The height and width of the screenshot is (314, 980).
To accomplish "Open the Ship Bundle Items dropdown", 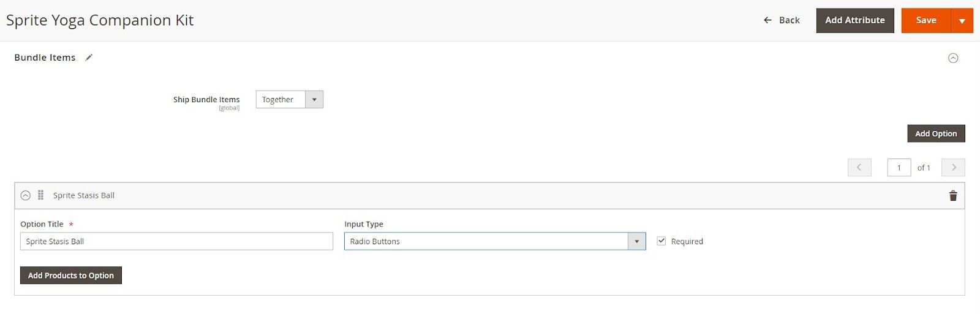I will (x=289, y=99).
